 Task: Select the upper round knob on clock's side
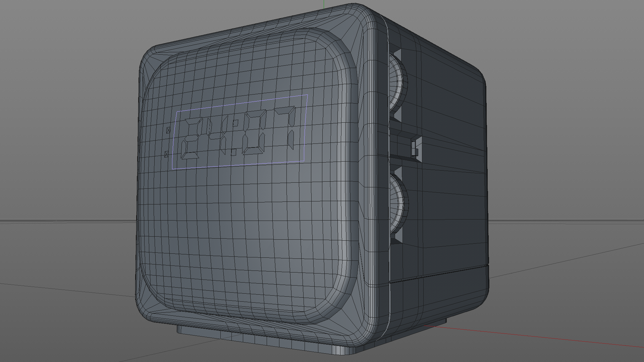pos(398,83)
